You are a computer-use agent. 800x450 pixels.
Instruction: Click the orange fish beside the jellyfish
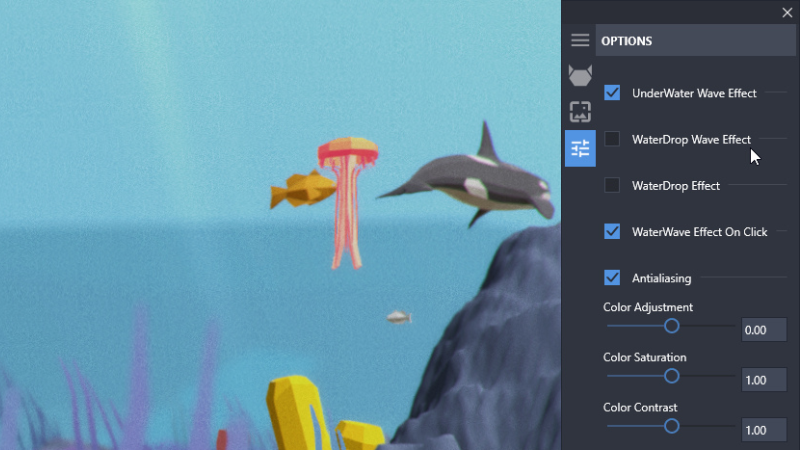point(301,188)
